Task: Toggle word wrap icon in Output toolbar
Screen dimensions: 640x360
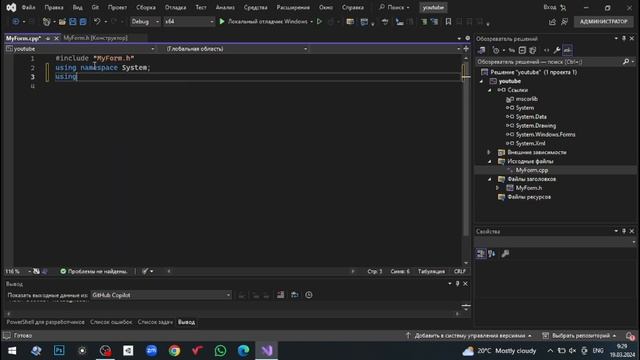Action: click(294, 295)
